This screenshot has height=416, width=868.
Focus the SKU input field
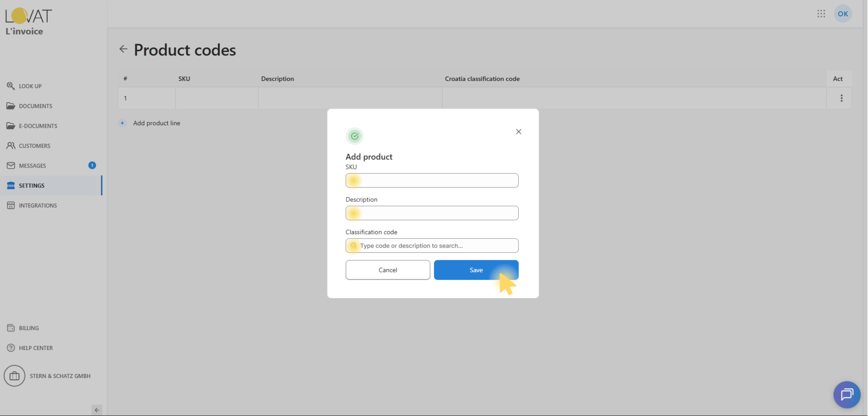pyautogui.click(x=432, y=180)
